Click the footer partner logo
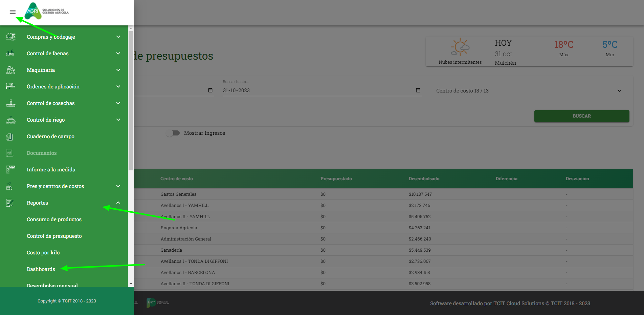This screenshot has width=644, height=315. tap(158, 303)
